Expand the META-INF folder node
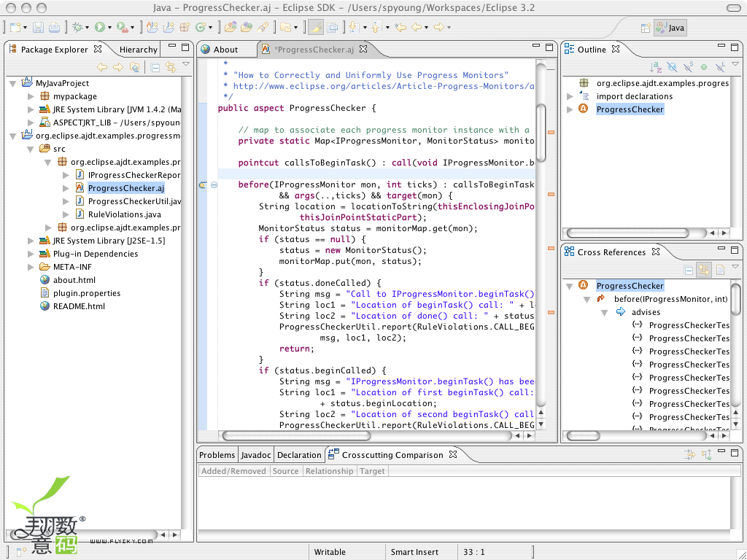The width and height of the screenshot is (747, 560). [x=31, y=267]
